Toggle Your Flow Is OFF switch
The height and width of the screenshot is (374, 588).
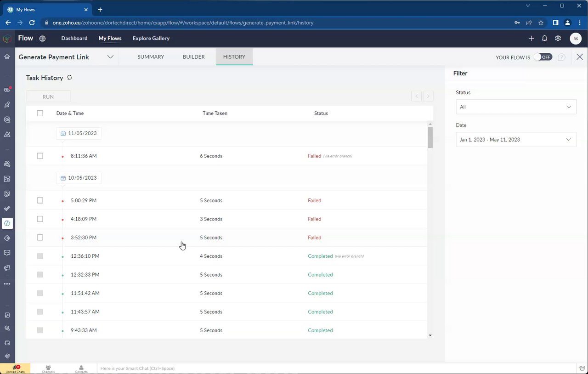tap(543, 57)
